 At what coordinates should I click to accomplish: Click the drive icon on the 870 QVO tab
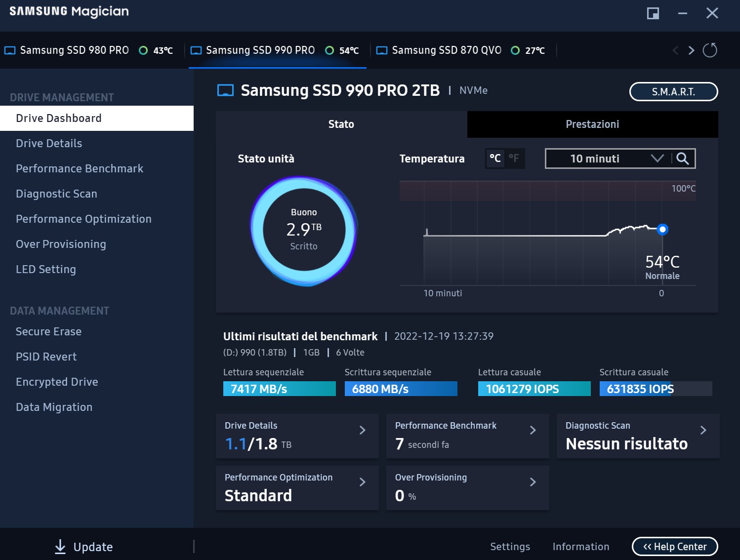tap(382, 50)
